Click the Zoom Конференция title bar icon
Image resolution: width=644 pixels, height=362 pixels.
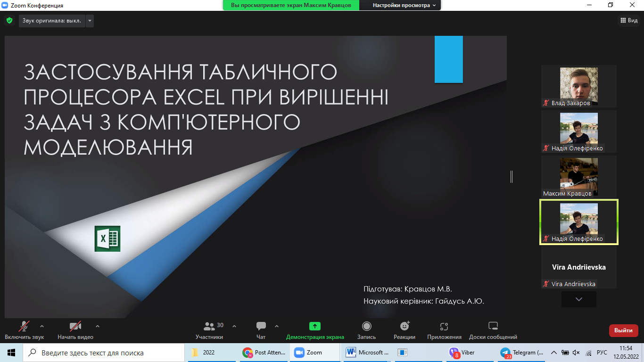(5, 5)
